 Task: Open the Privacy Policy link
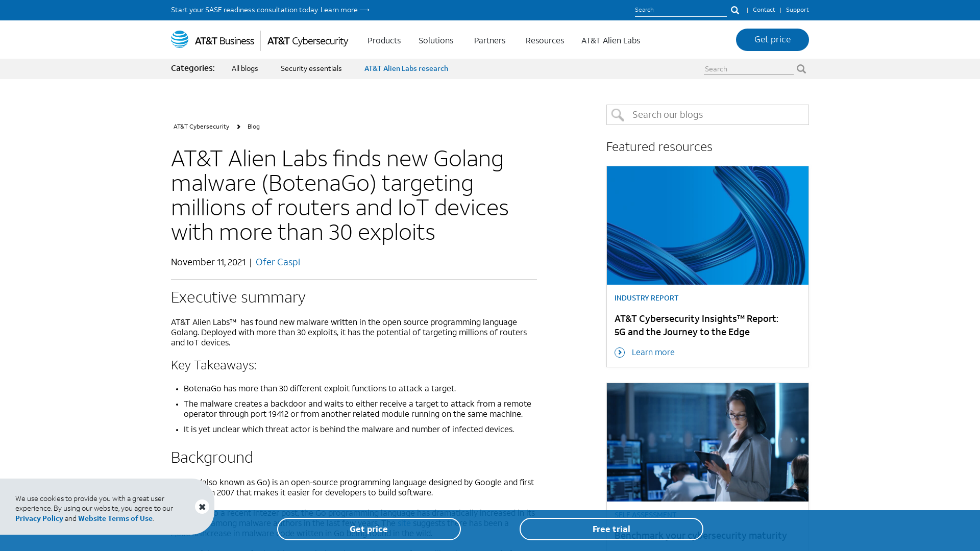tap(39, 518)
